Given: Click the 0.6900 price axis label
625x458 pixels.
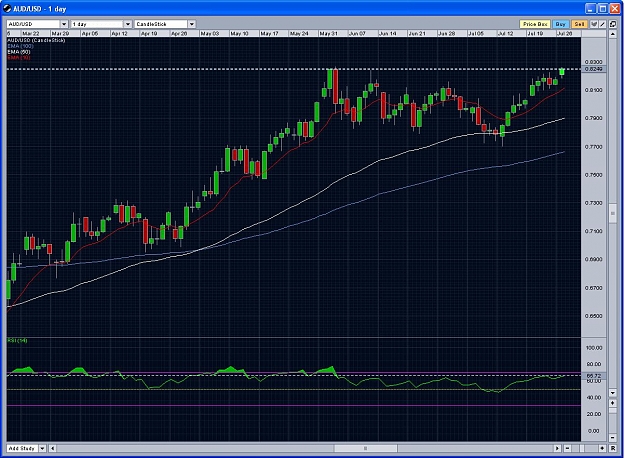Looking at the screenshot, I should coord(594,259).
